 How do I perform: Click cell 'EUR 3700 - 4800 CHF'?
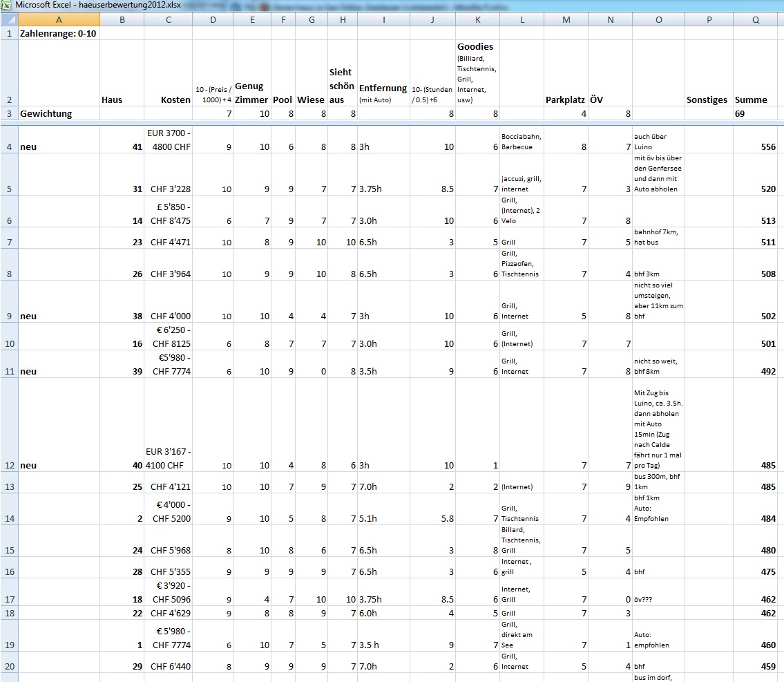pos(168,140)
